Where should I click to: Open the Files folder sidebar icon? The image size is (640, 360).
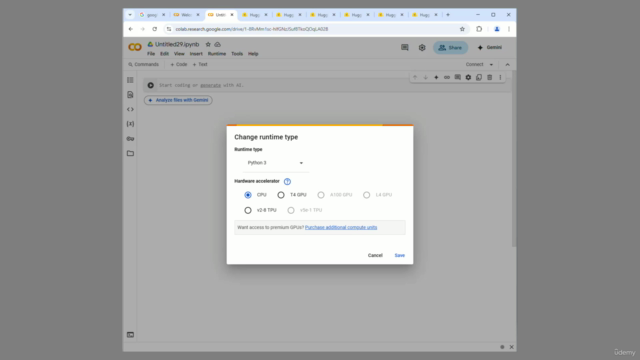pos(130,153)
